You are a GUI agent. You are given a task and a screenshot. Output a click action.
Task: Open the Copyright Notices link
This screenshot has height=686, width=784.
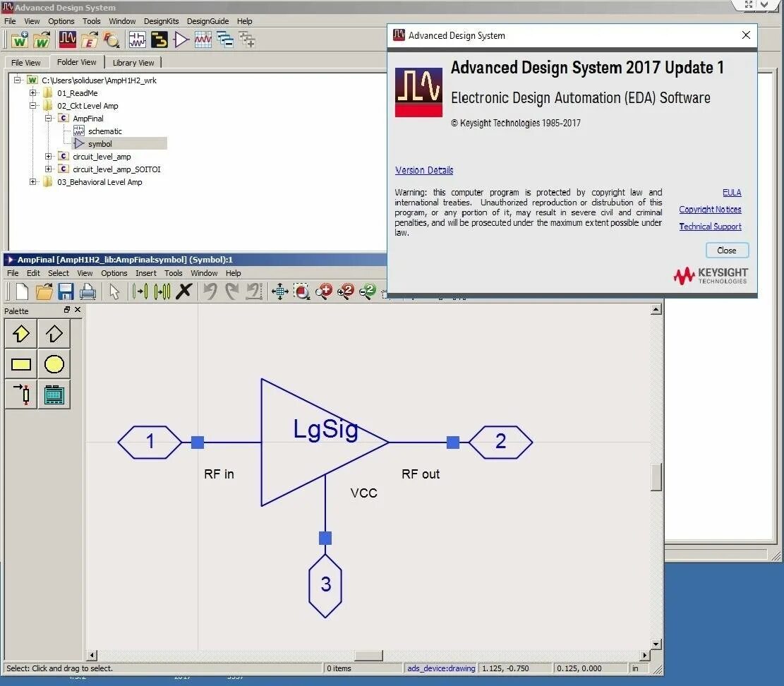(x=710, y=210)
